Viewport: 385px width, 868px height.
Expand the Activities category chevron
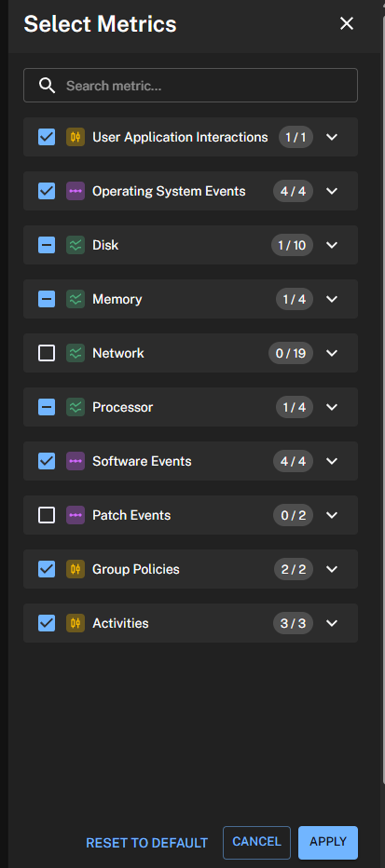[332, 623]
